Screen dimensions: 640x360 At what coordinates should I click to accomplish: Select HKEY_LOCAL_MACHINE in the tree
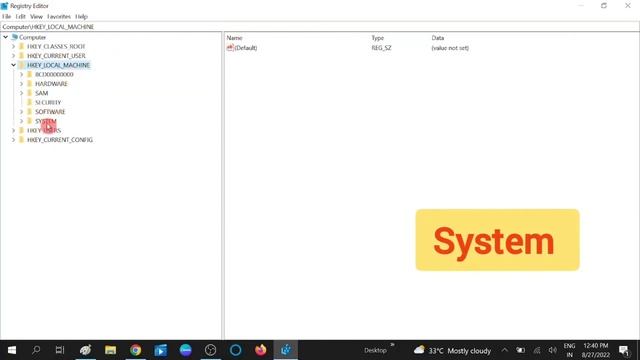pos(58,65)
